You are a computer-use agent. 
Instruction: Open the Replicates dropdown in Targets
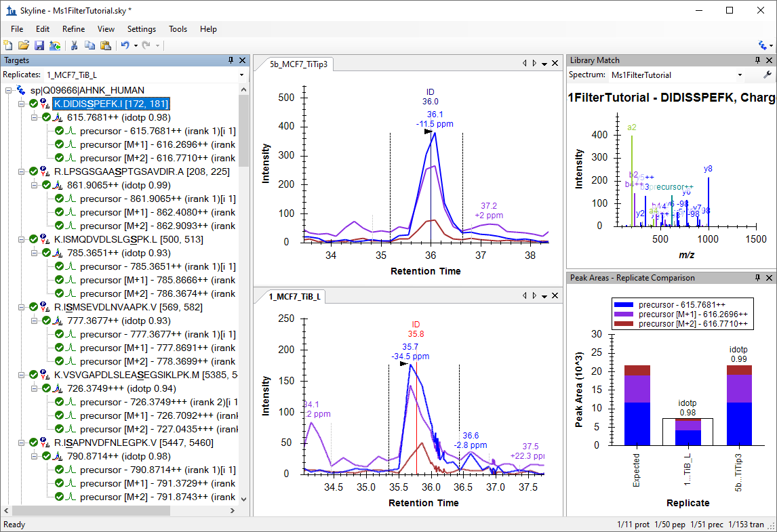tap(241, 75)
